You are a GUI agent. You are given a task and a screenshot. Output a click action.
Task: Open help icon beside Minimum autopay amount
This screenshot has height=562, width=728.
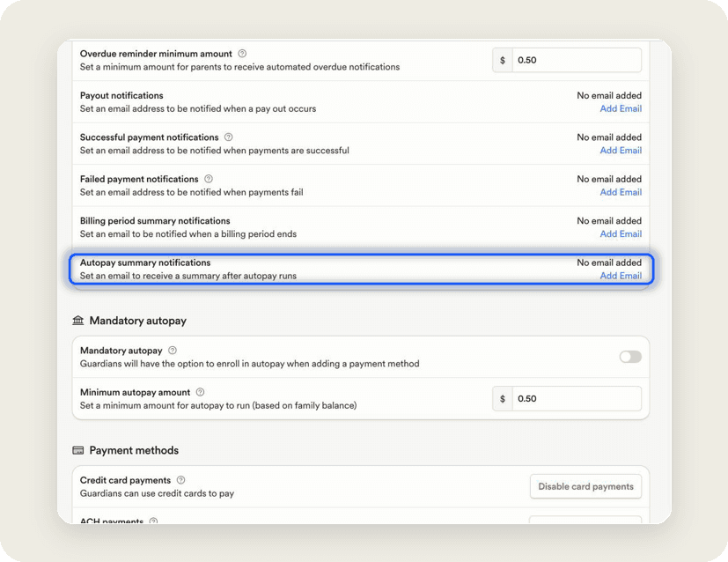tap(200, 392)
